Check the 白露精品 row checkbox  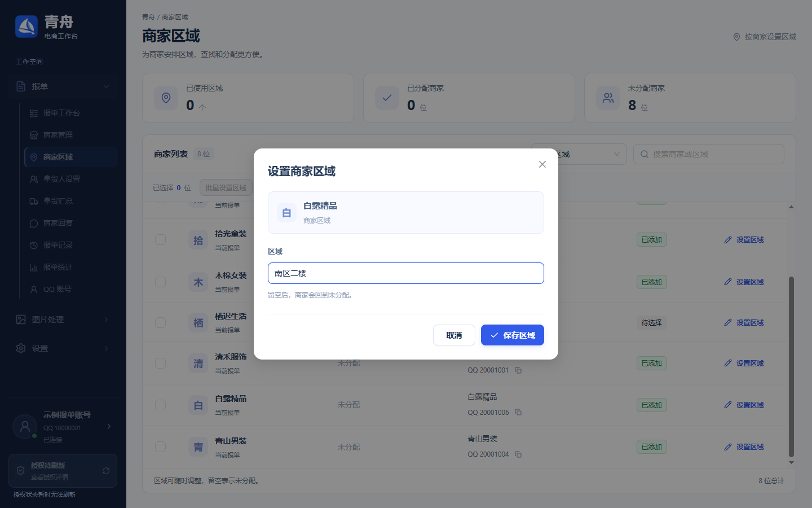tap(161, 405)
